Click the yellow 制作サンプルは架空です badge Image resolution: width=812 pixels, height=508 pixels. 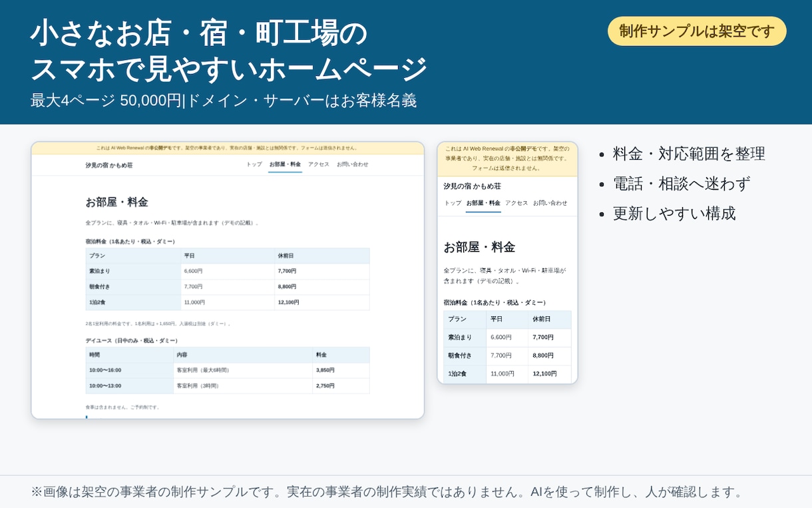(697, 31)
